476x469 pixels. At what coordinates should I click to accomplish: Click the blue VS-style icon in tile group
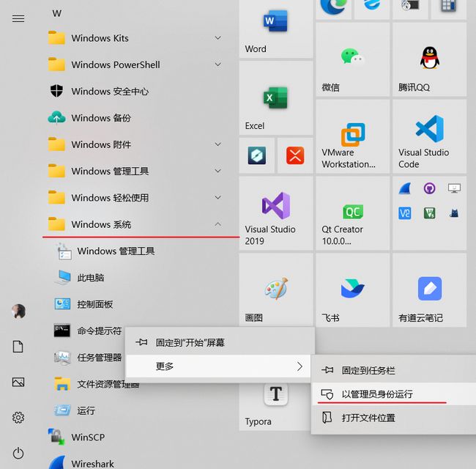pos(405,213)
